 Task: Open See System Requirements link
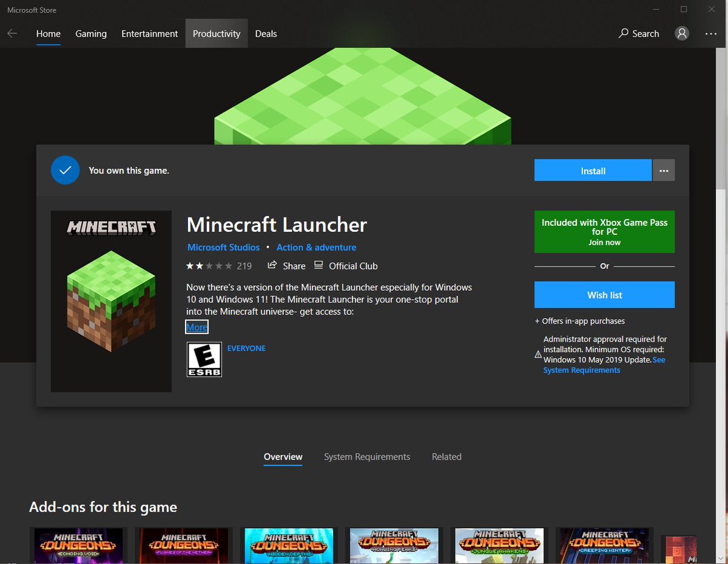tap(604, 365)
